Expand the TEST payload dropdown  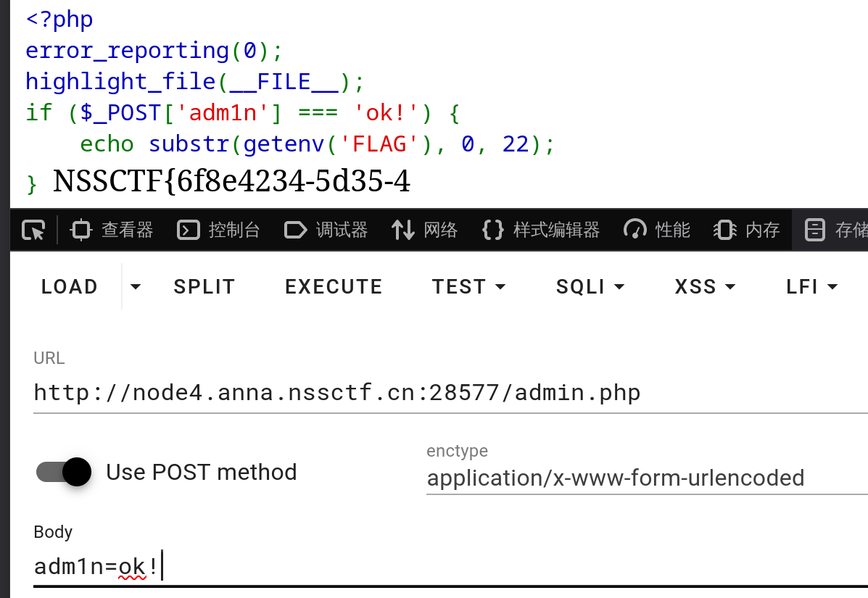point(468,286)
